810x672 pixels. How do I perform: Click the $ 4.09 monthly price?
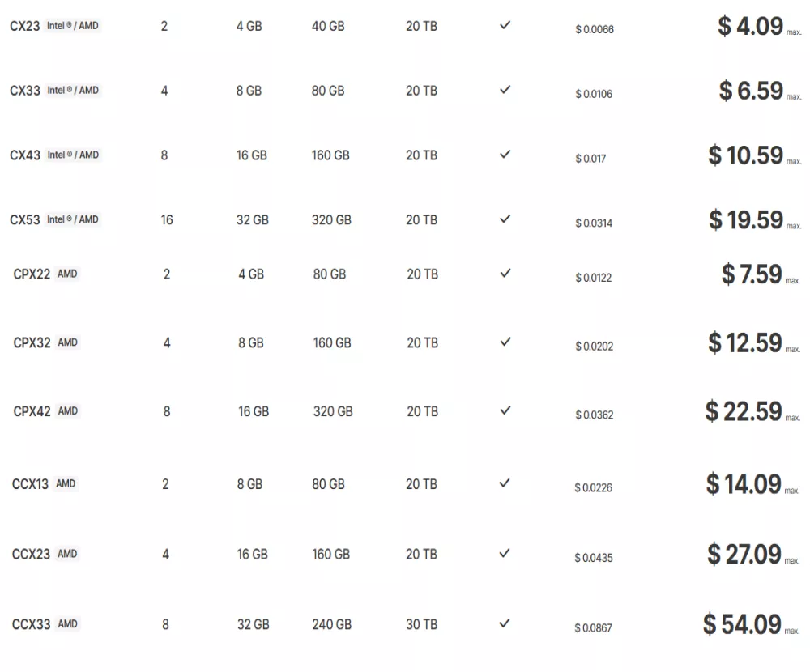[x=750, y=26]
